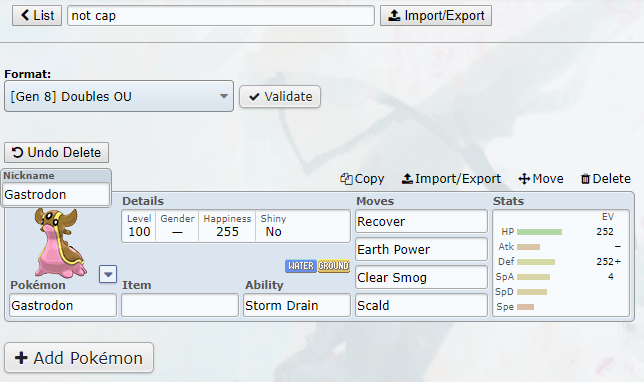Copy the Gastrodon set

(362, 179)
